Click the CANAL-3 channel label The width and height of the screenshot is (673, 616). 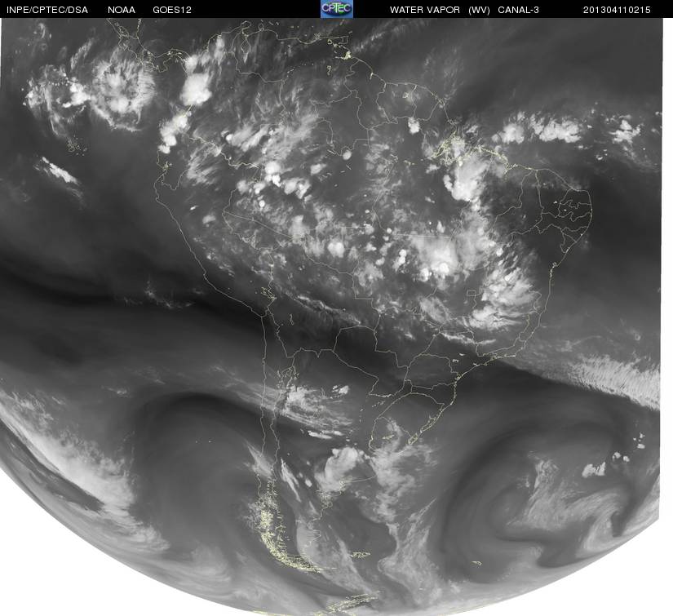(x=519, y=10)
